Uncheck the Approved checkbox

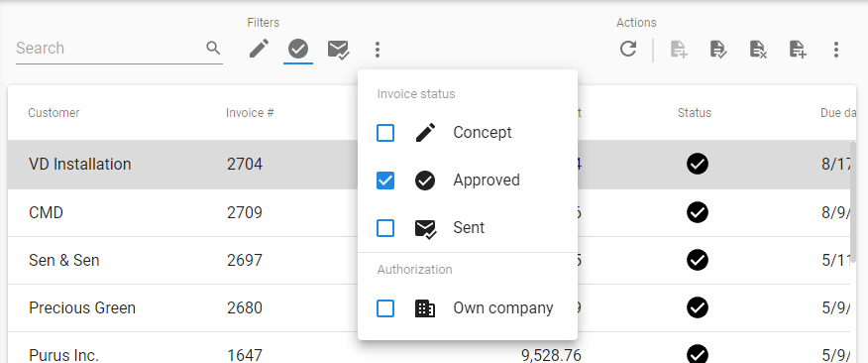385,181
